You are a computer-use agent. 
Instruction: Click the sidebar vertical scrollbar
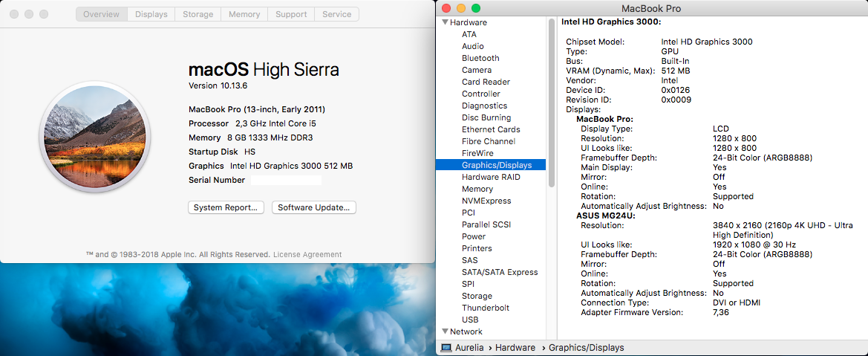552,104
